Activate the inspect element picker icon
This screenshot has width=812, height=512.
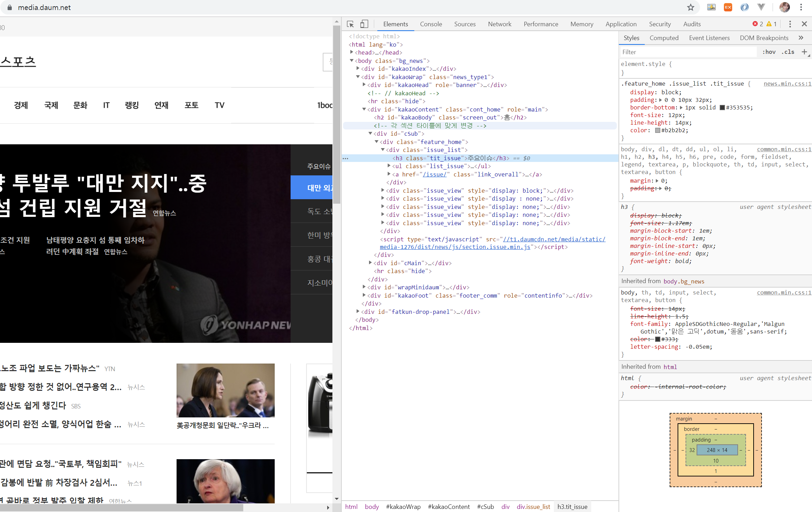tap(350, 24)
